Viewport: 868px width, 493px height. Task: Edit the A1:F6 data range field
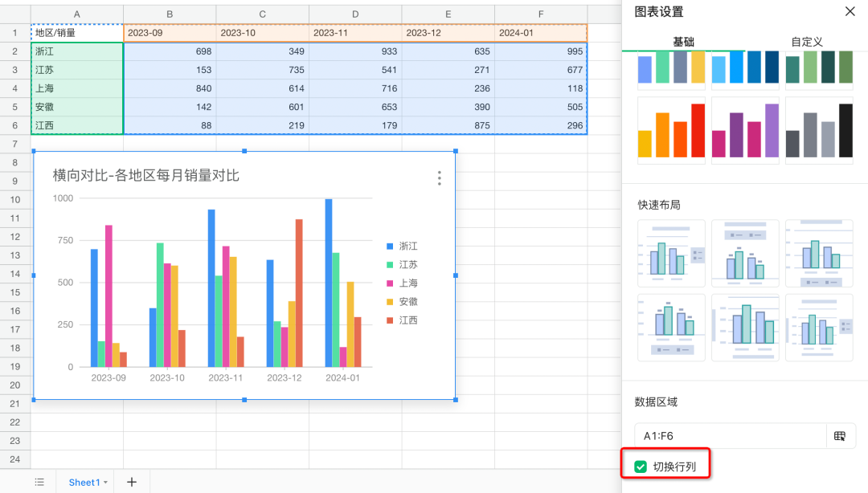point(730,436)
